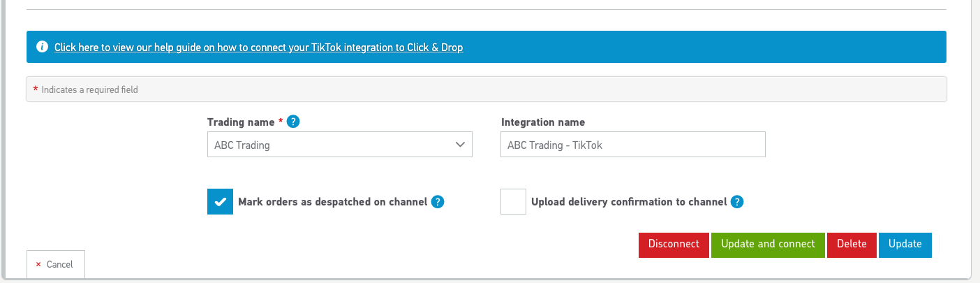Show help for Upload delivery confirmation to channel
Viewport: 980px width, 283px height.
[x=736, y=202]
